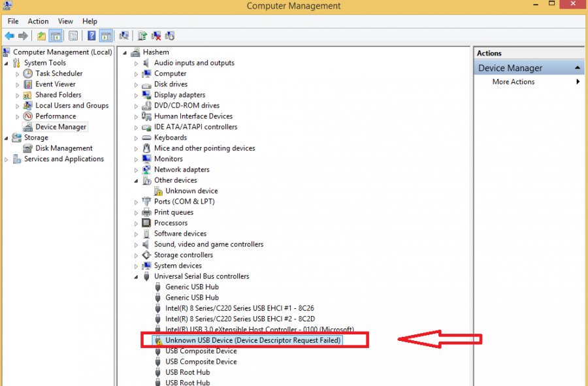The height and width of the screenshot is (386, 588).
Task: Click the Processors category icon
Action: (146, 223)
